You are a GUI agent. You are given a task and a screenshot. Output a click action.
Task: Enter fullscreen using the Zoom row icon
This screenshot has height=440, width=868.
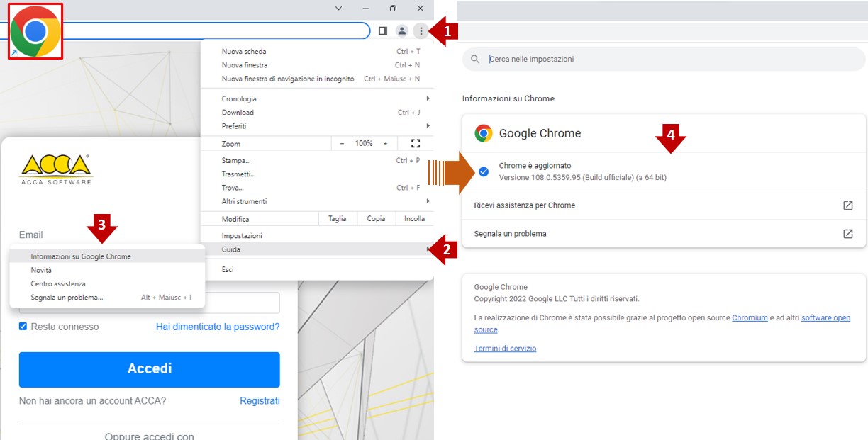pyautogui.click(x=416, y=143)
